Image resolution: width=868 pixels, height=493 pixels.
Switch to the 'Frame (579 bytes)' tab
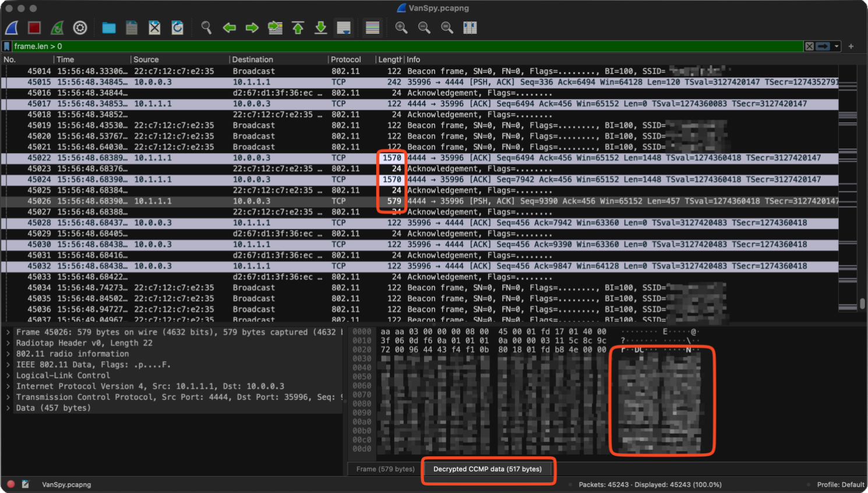385,469
